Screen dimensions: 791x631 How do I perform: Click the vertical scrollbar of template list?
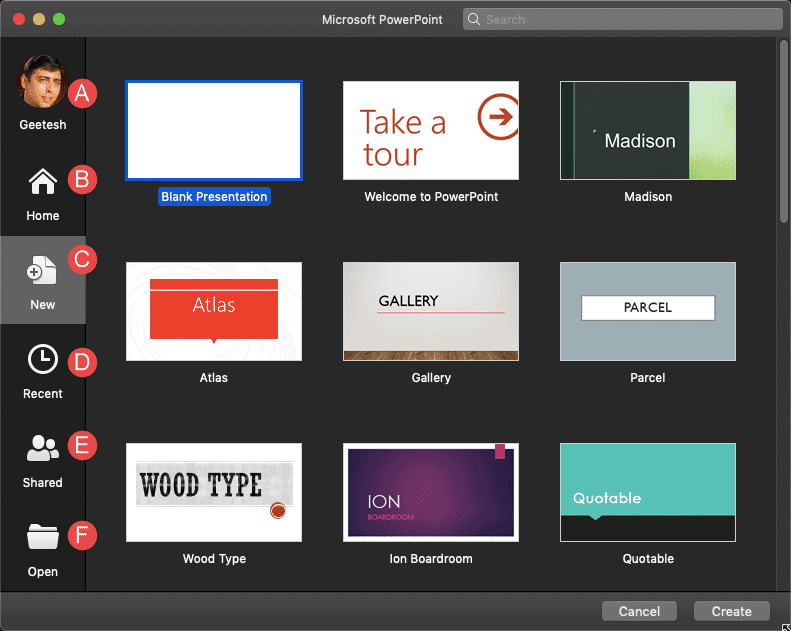pos(783,132)
